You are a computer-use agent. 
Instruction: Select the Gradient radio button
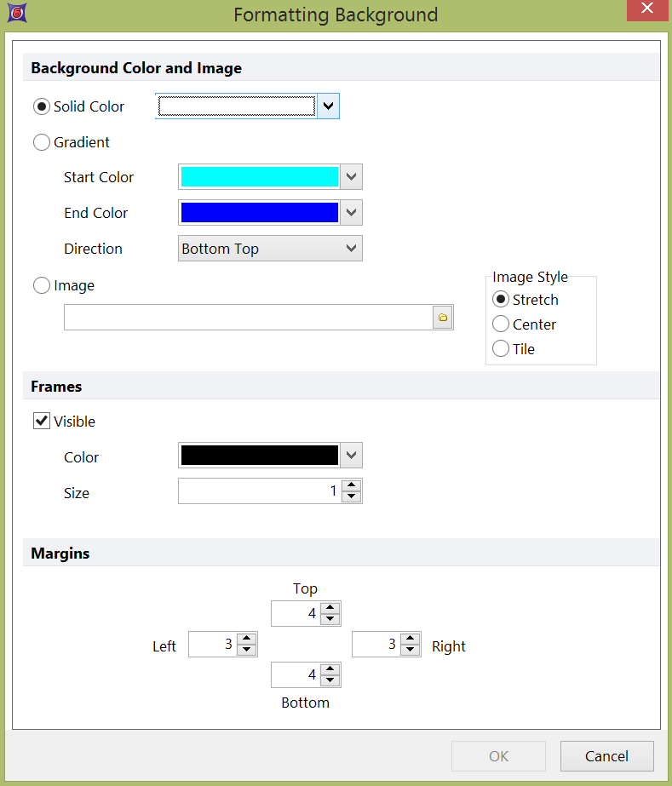(x=42, y=143)
